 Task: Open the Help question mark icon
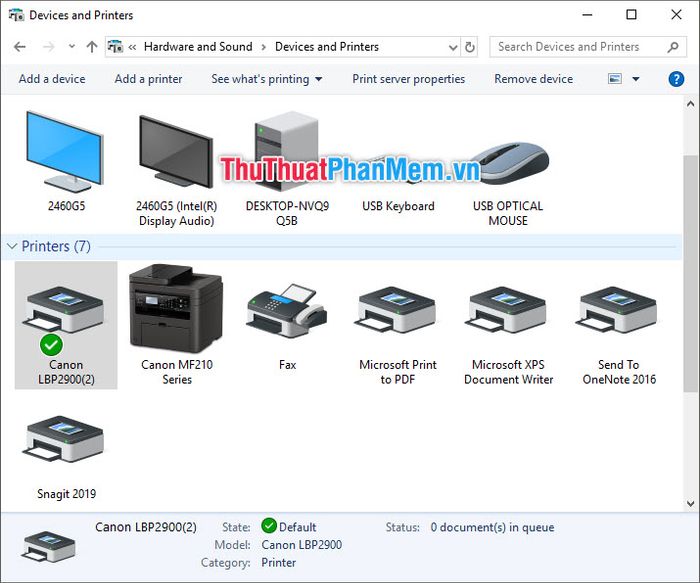pyautogui.click(x=676, y=79)
